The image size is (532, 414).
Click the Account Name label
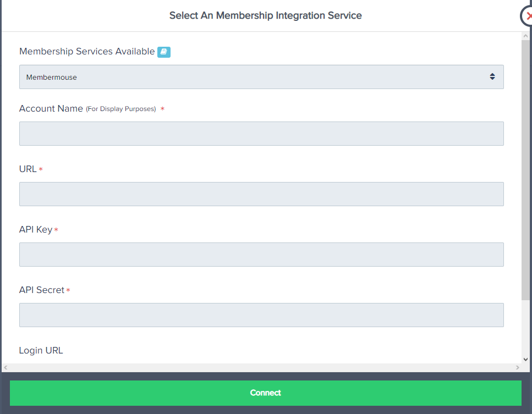click(51, 109)
